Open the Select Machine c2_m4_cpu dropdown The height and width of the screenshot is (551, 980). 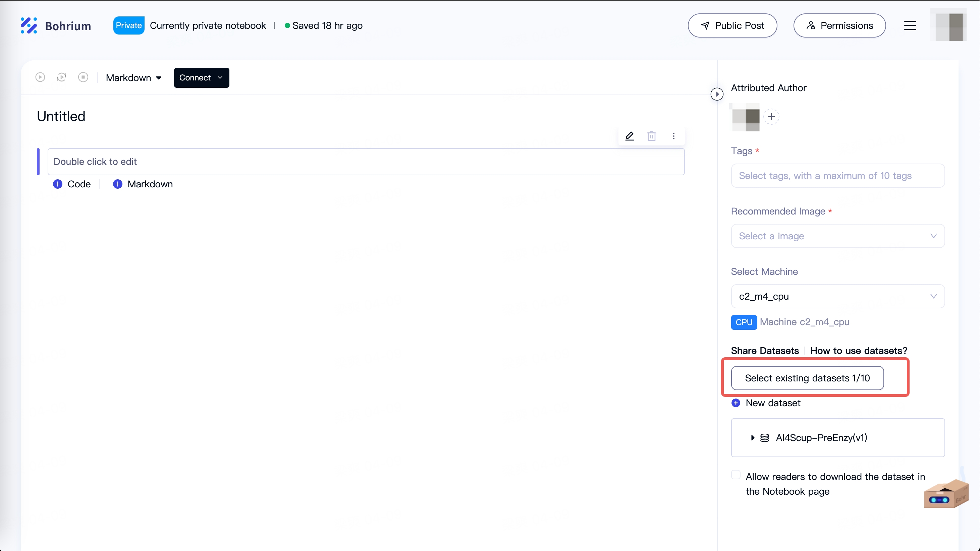838,296
